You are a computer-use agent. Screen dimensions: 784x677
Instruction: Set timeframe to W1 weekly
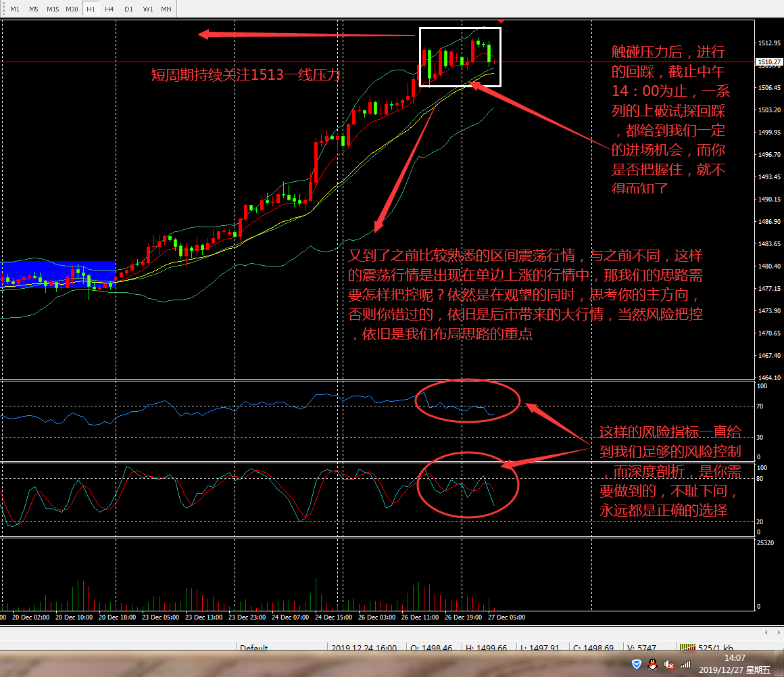click(147, 9)
